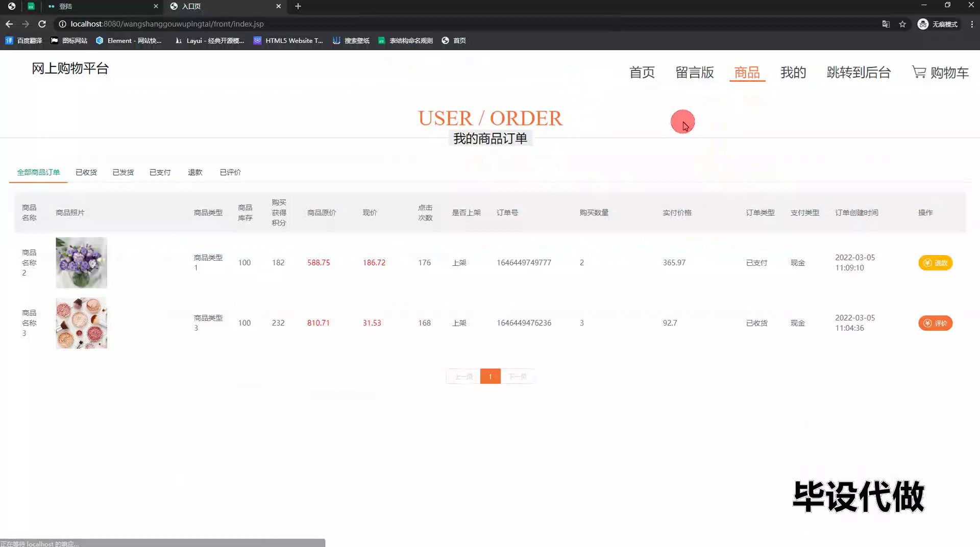
Task: Select the 退款 order tab
Action: (x=195, y=172)
